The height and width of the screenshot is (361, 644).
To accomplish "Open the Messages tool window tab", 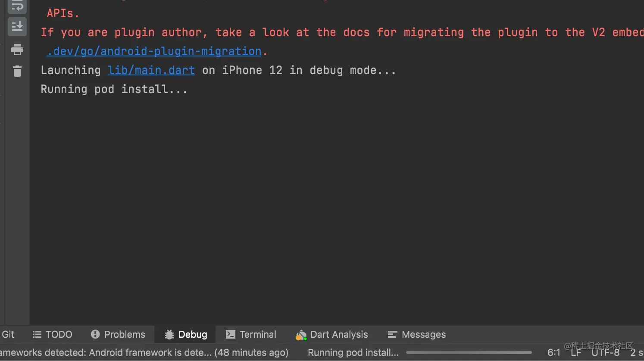I will [417, 334].
